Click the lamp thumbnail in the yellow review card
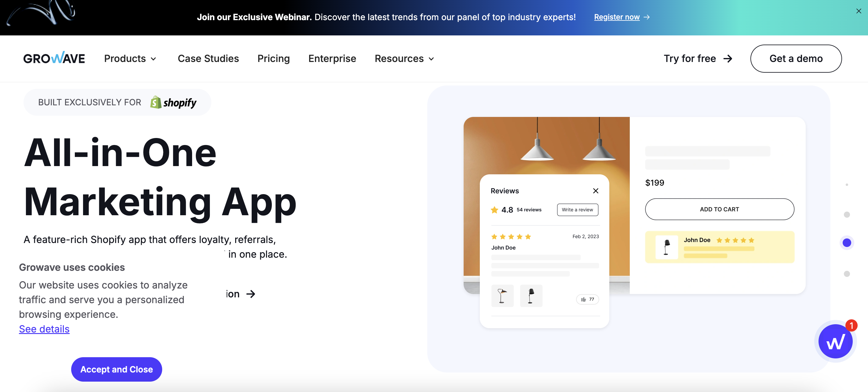This screenshot has width=868, height=392. point(666,247)
